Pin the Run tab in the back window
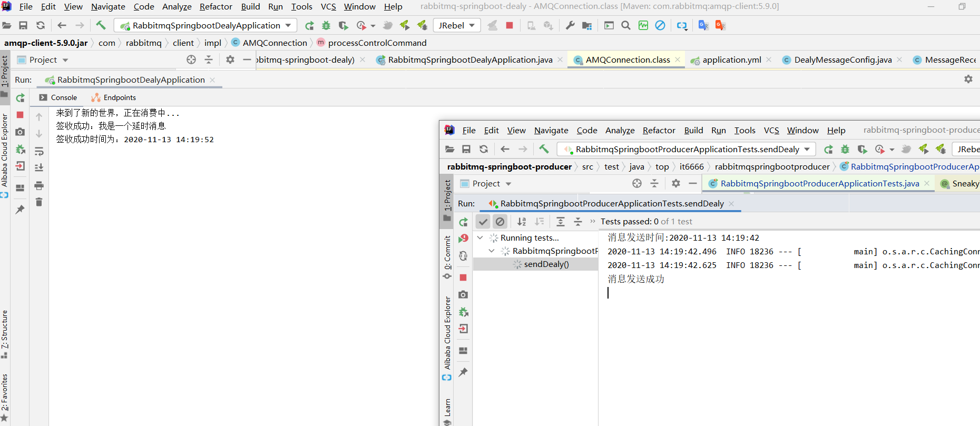Viewport: 980px width, 426px height. [x=20, y=210]
